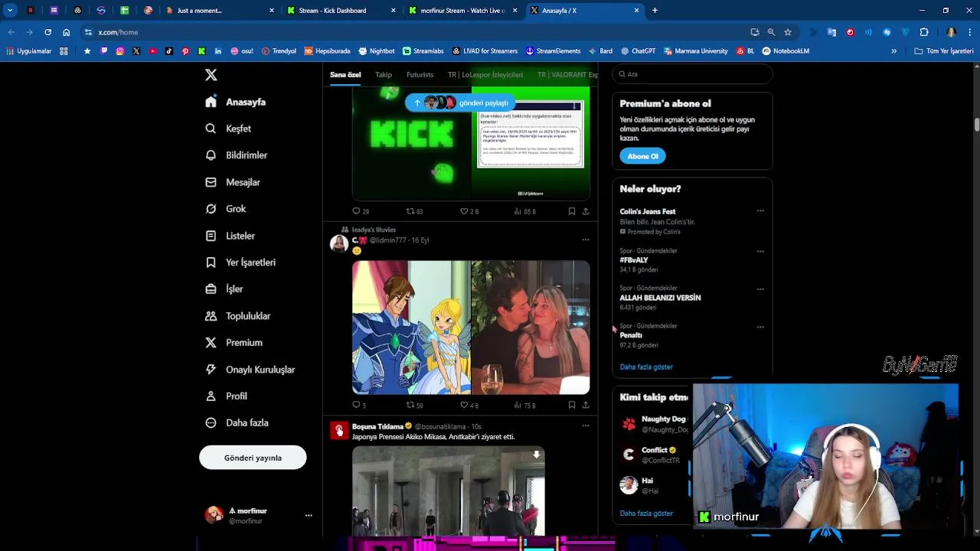Open Onaylı Kuruluşlar

pyautogui.click(x=250, y=370)
